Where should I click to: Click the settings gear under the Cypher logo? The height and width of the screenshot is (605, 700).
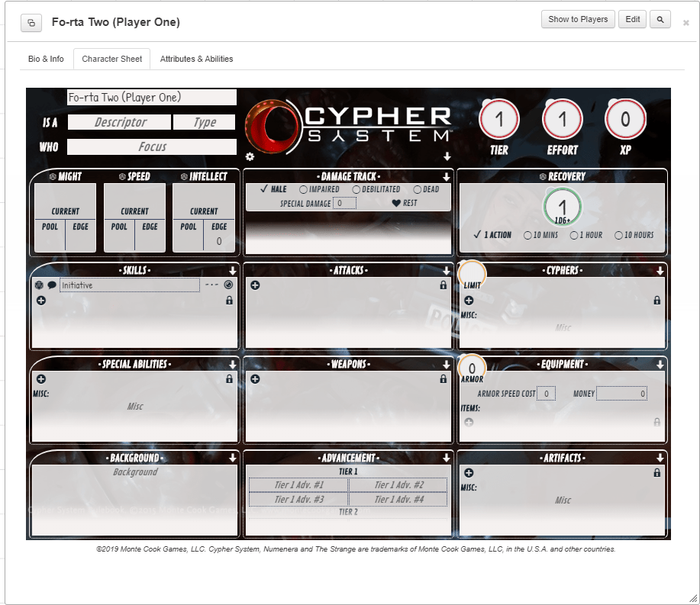click(250, 156)
